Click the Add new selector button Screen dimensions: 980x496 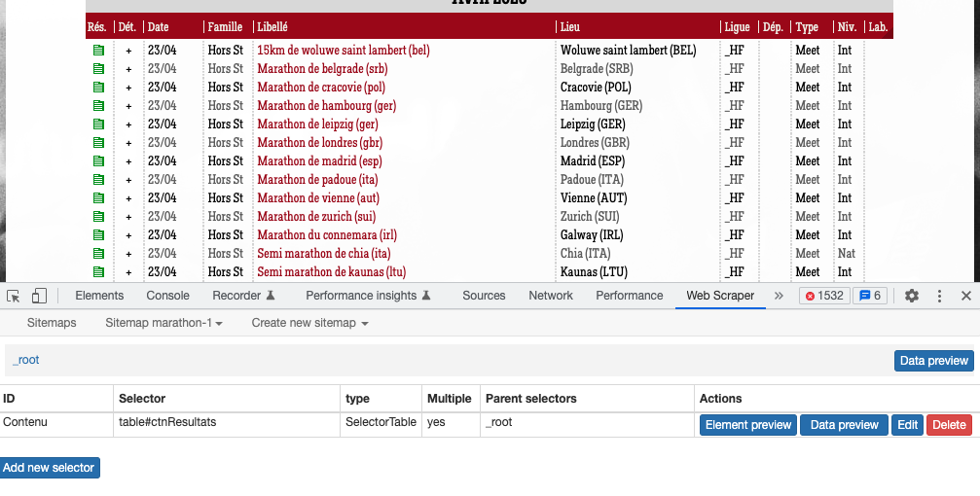pos(49,468)
